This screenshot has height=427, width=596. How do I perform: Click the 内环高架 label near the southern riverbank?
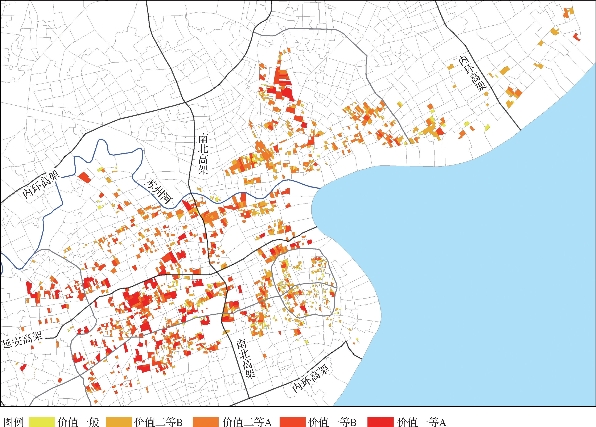pos(310,379)
